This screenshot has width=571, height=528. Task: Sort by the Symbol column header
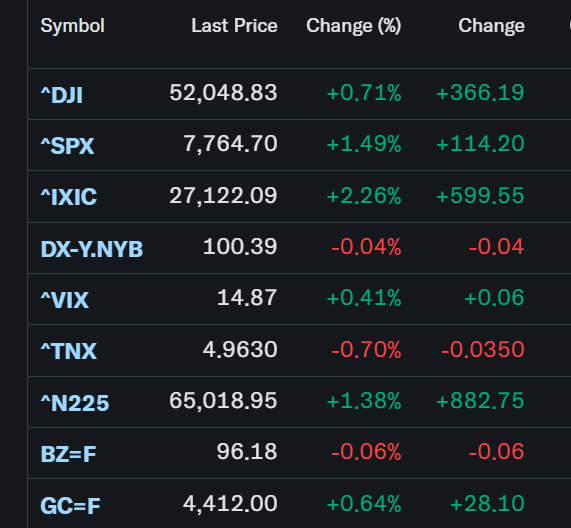coord(72,26)
